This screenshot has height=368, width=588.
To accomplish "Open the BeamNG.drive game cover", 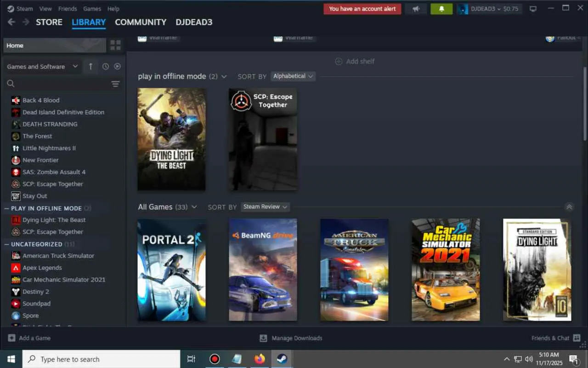I will [x=263, y=270].
